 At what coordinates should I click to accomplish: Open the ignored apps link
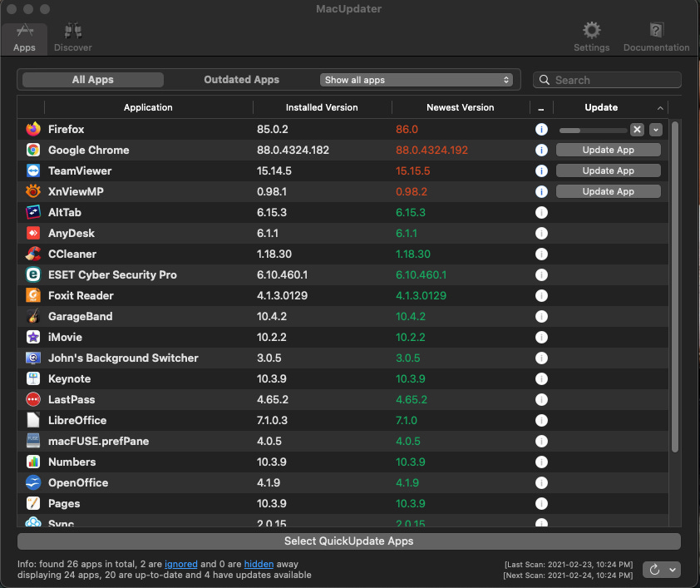tap(180, 564)
